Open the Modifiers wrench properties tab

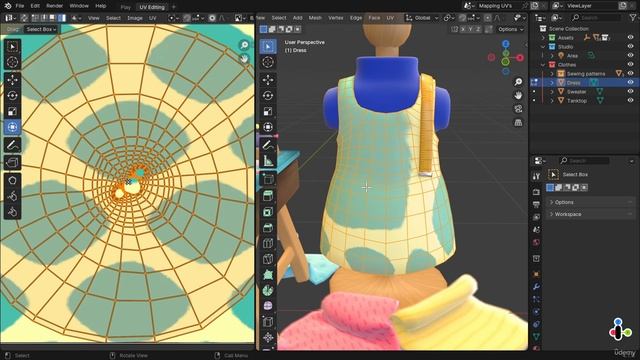tap(536, 287)
